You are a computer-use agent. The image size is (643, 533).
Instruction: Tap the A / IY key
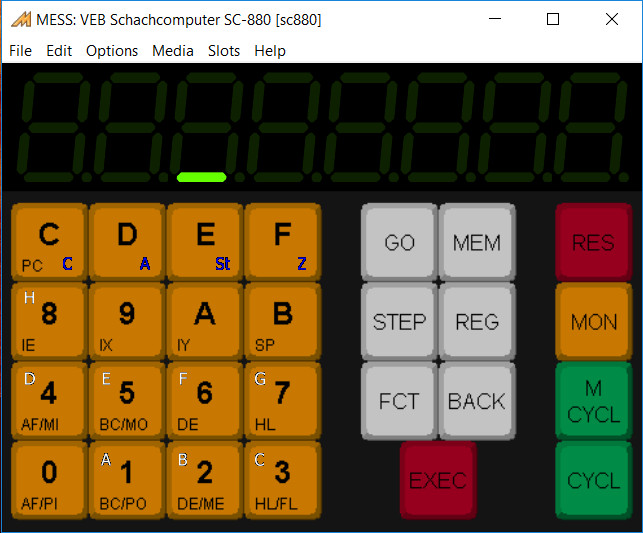point(205,322)
